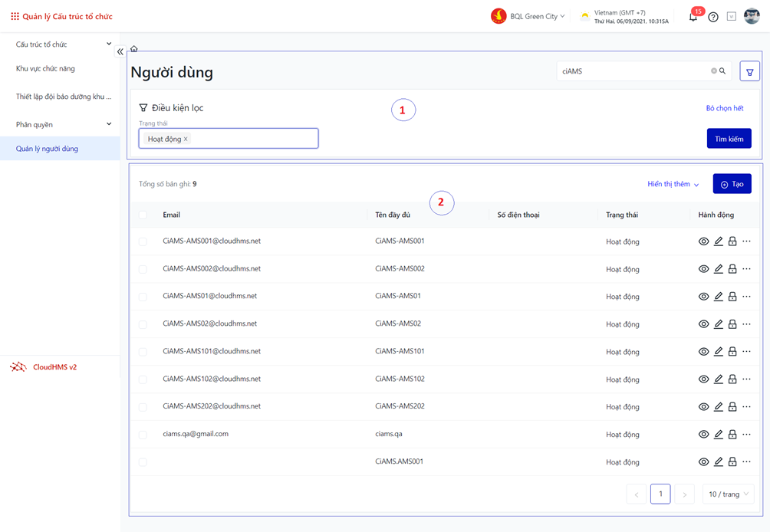Tick the checkbox for CiAMS-AMS101@cloudhms.net
The height and width of the screenshot is (532, 770).
pos(143,352)
